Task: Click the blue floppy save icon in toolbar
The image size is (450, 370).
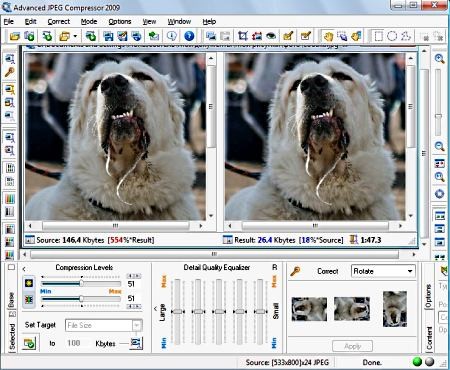Action: (x=107, y=36)
